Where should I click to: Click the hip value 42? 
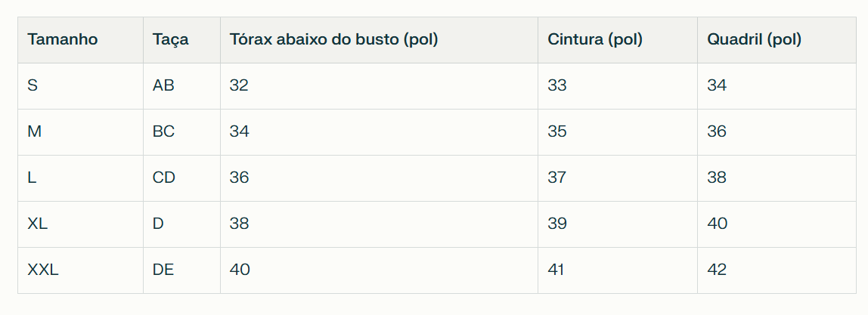pyautogui.click(x=717, y=270)
